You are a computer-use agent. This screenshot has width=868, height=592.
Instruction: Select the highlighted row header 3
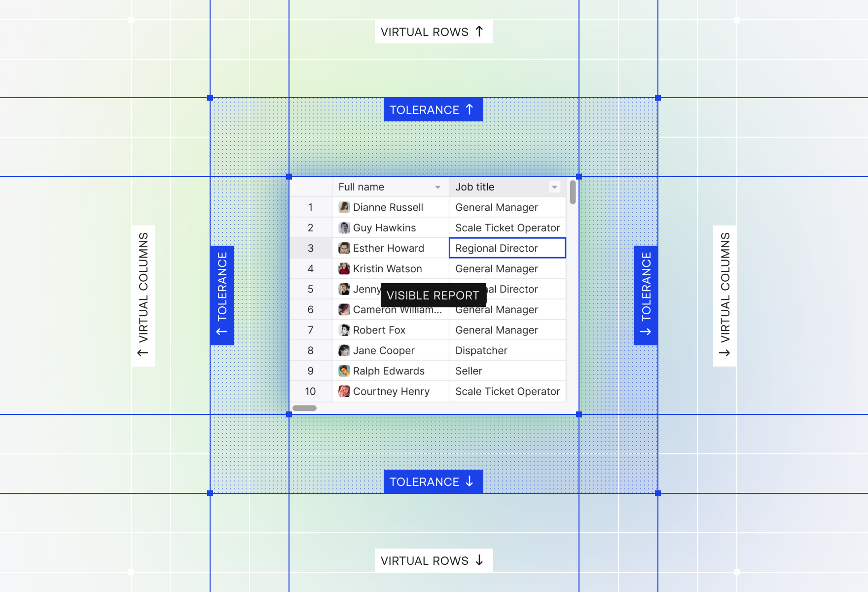click(311, 248)
